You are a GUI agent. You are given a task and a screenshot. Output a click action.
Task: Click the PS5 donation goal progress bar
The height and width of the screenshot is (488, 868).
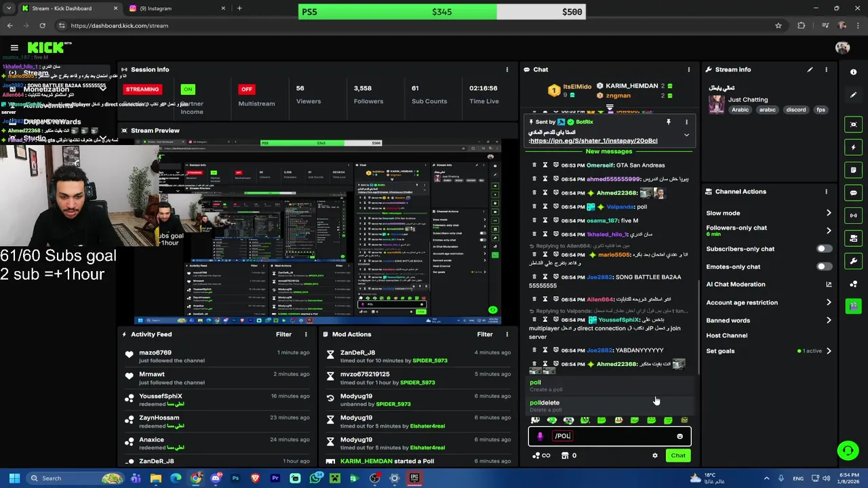(441, 12)
